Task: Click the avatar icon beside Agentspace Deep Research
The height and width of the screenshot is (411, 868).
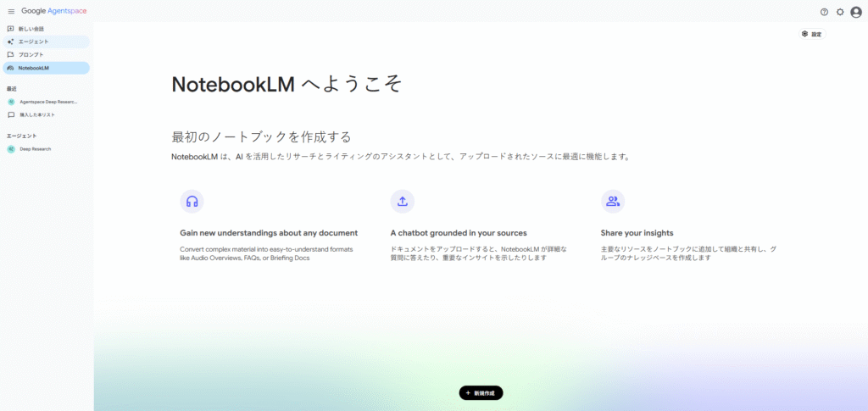Action: [x=10, y=102]
